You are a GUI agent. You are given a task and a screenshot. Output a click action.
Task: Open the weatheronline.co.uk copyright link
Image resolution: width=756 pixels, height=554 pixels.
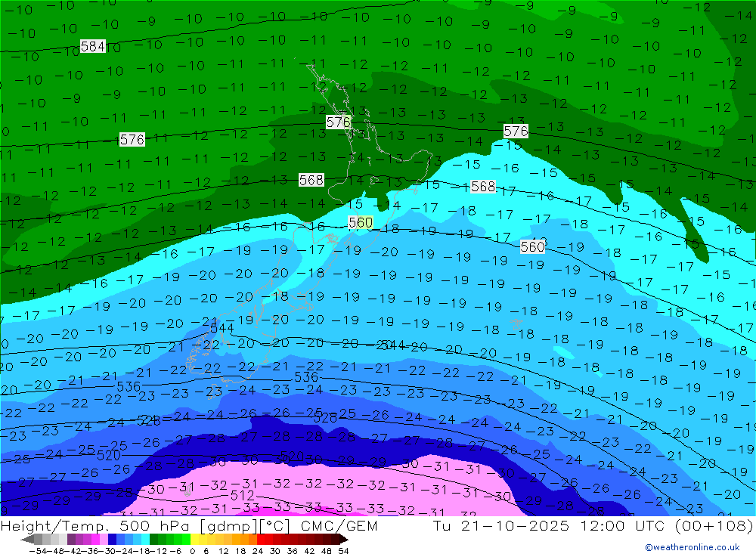(692, 547)
